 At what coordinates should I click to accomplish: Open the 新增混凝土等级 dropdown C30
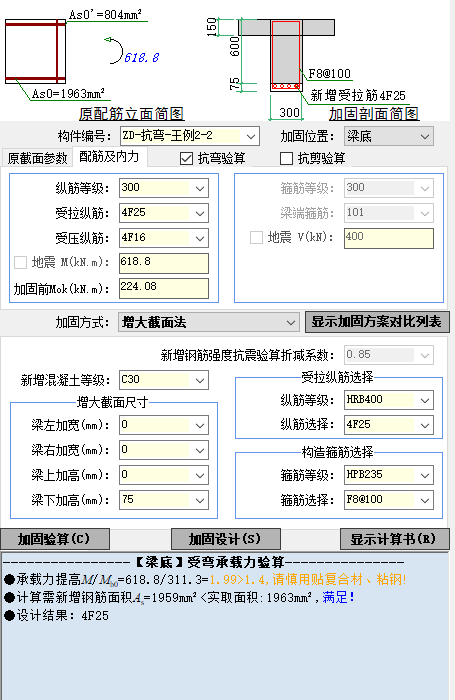tap(164, 380)
